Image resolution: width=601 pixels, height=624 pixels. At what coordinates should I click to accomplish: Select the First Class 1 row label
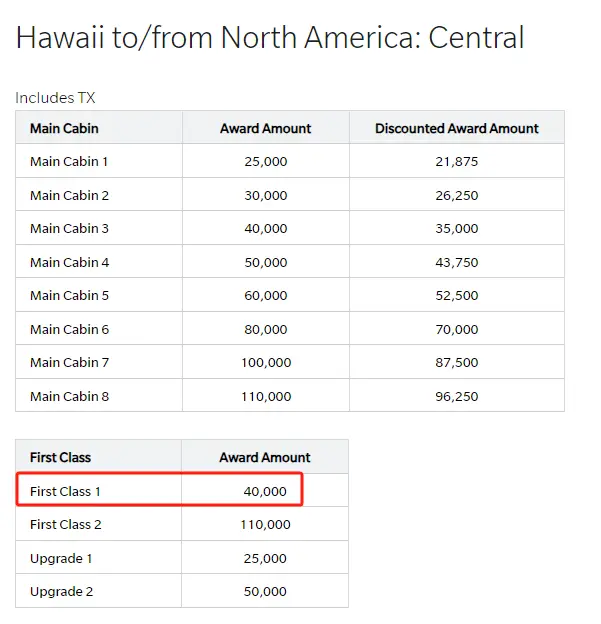coord(65,491)
